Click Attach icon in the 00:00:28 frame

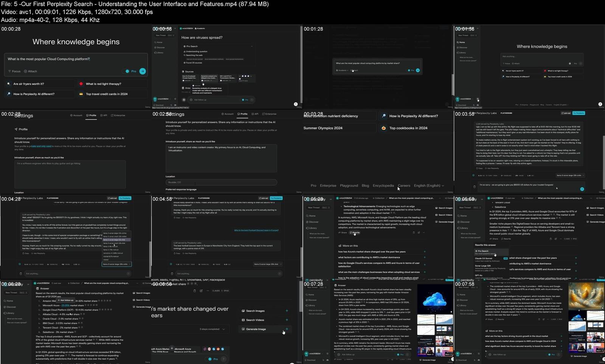(25, 71)
